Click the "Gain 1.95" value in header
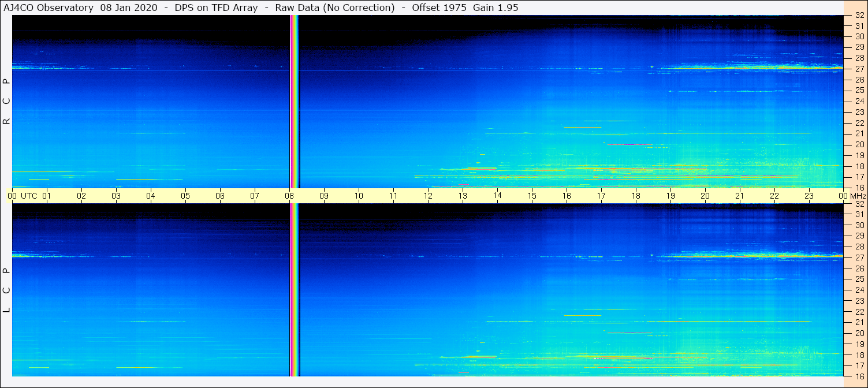The height and width of the screenshot is (388, 868). (x=496, y=8)
